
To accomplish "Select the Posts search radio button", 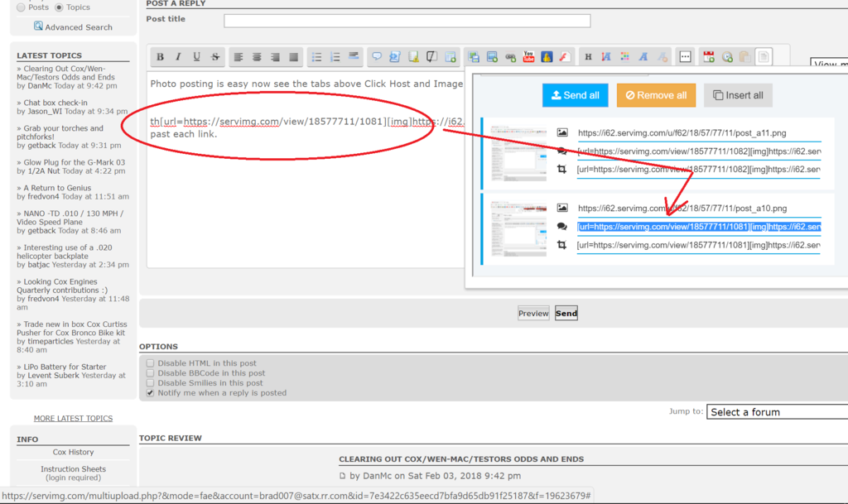I will (21, 7).
